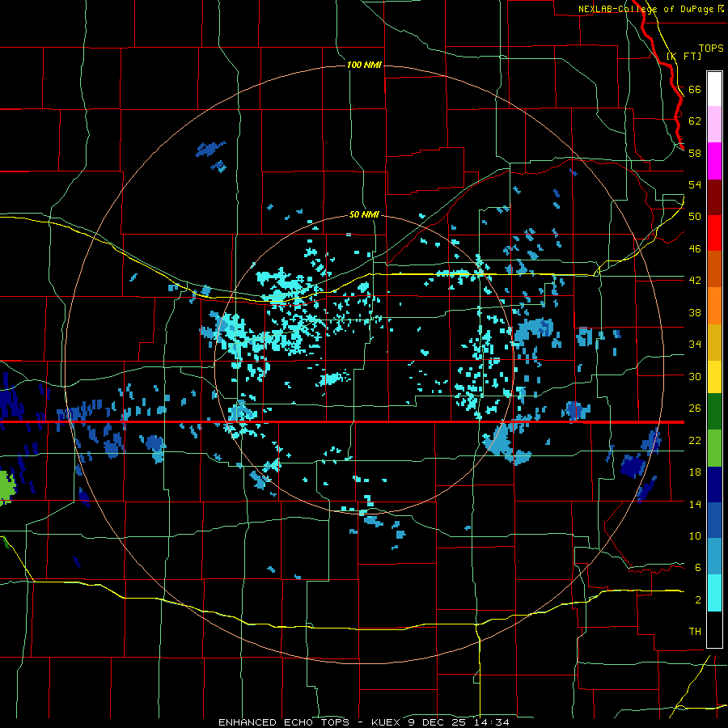Select the 50 legend value
This screenshot has height=728, width=728.
[695, 216]
